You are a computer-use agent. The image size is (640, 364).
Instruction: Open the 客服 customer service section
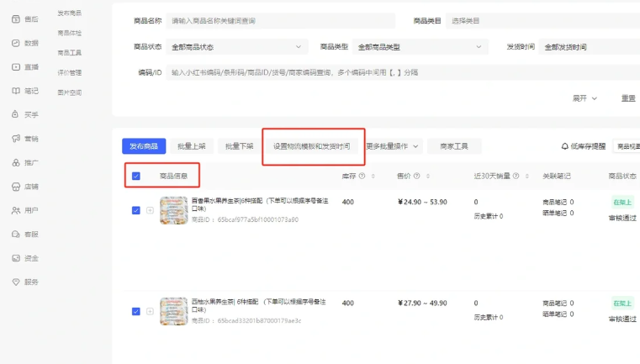click(25, 235)
